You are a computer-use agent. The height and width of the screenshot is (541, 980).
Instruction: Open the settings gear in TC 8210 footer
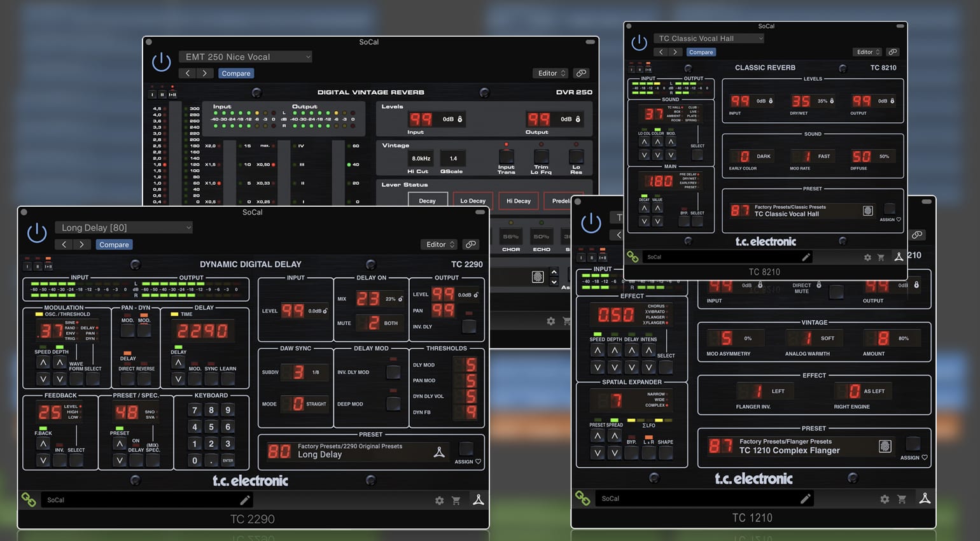[x=867, y=256]
